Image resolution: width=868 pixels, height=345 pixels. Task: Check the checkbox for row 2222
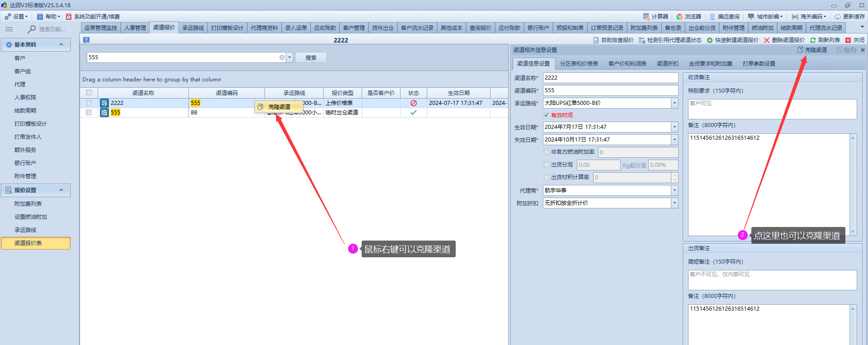coord(89,103)
